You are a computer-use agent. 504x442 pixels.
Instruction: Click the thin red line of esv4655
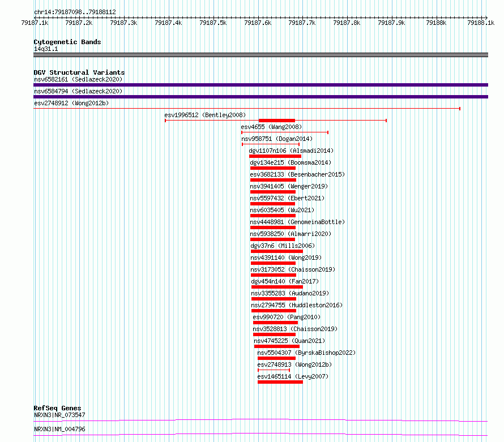tap(285, 132)
